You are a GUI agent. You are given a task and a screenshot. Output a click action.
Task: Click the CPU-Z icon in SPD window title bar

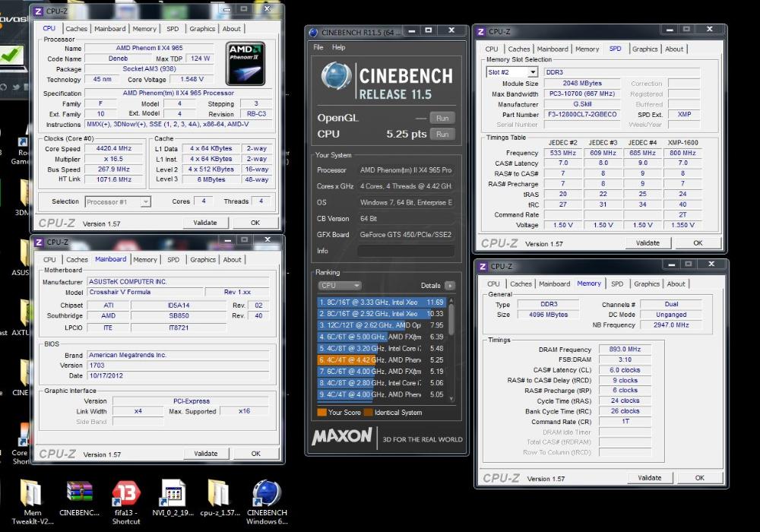pos(481,31)
